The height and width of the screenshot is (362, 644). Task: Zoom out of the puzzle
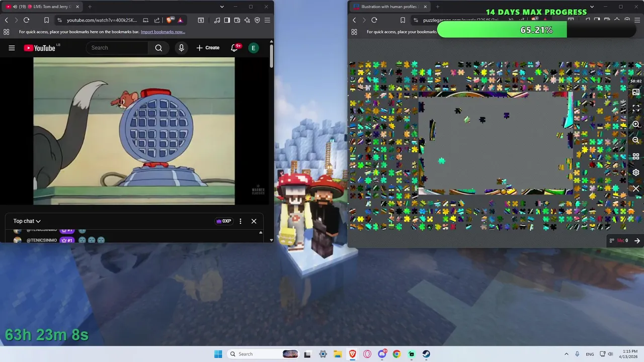coord(636,140)
